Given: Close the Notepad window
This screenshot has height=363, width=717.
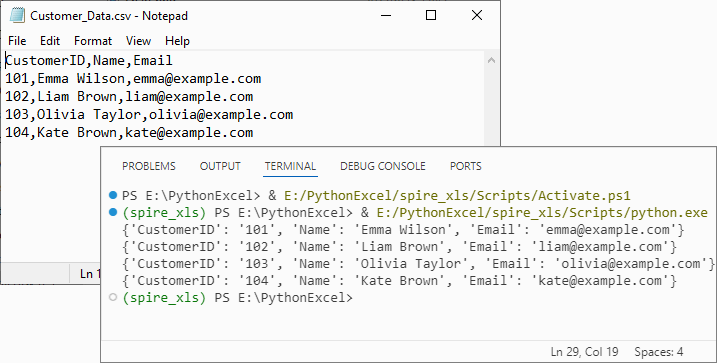Looking at the screenshot, I should tap(476, 16).
